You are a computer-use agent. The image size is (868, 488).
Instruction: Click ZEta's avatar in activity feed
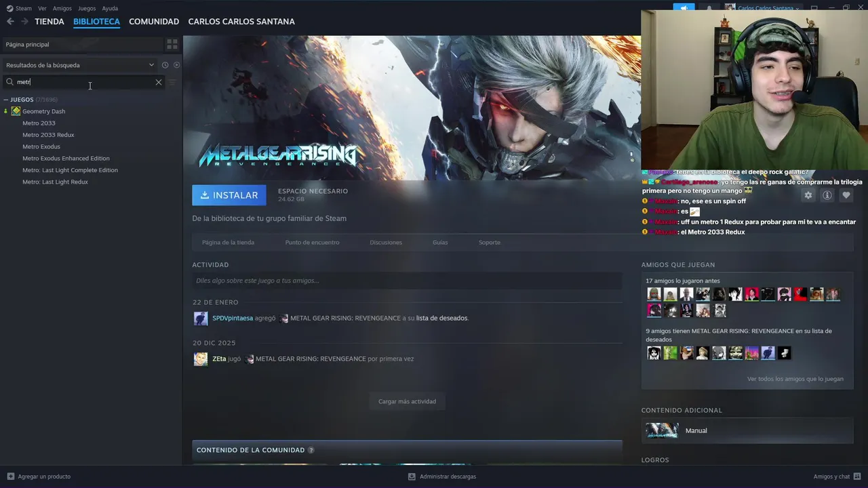point(201,359)
